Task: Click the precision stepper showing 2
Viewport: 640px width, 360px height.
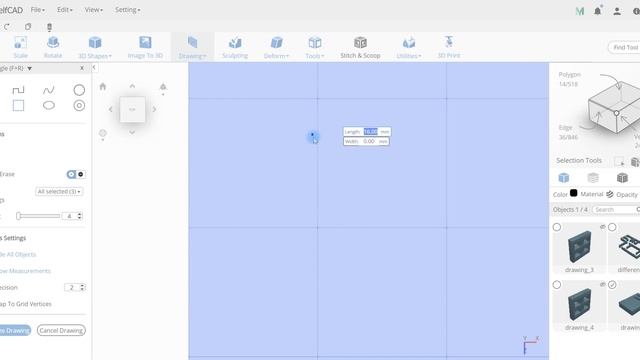Action: (x=75, y=287)
